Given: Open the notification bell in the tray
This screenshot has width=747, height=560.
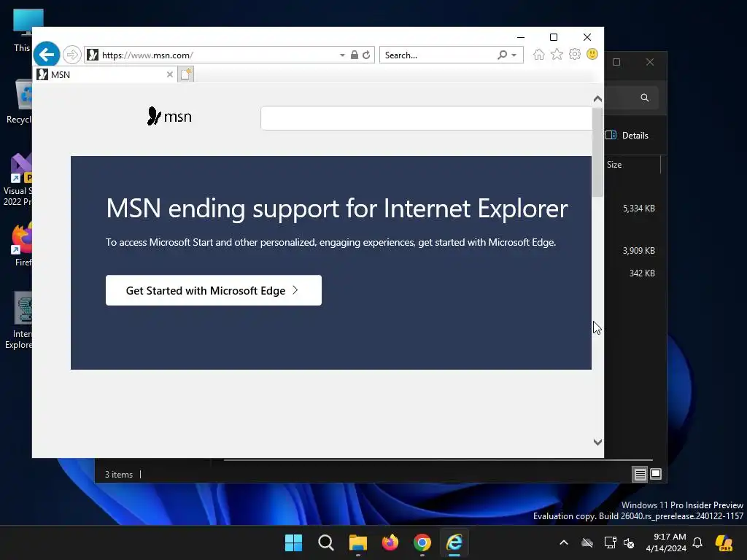Looking at the screenshot, I should [x=697, y=542].
